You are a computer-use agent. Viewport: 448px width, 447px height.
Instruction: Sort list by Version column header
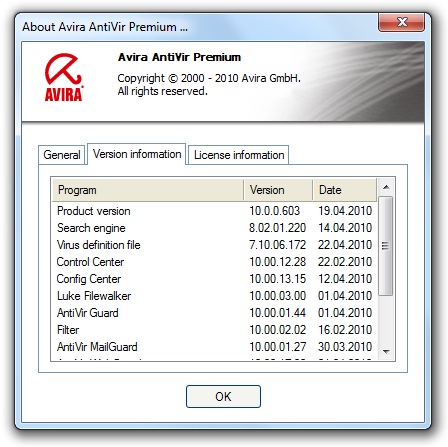[278, 190]
